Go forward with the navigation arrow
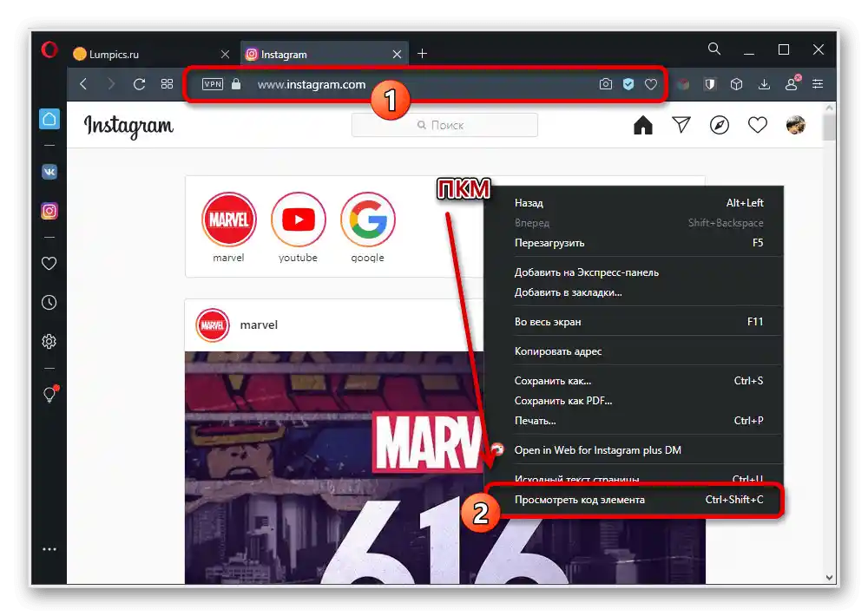This screenshot has width=868, height=616. [x=111, y=84]
